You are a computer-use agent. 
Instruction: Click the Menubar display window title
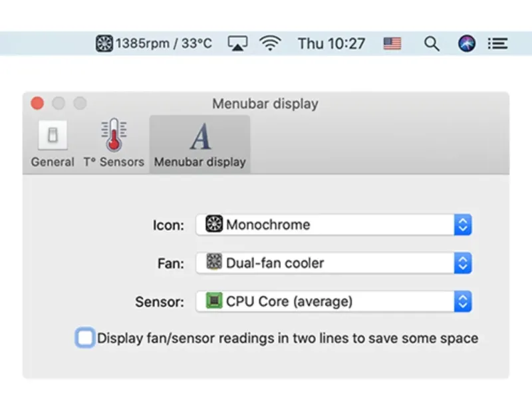(x=265, y=104)
